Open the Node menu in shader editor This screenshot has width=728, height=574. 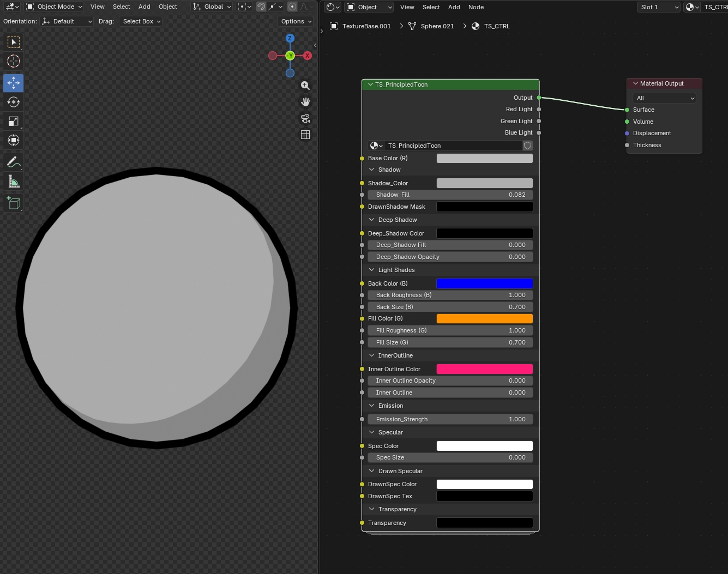tap(476, 7)
